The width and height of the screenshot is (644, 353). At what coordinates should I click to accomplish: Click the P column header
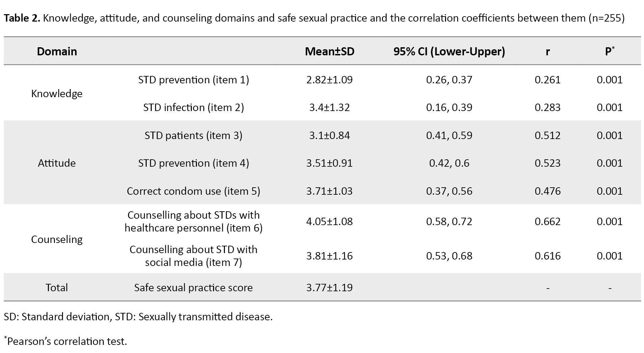click(x=609, y=51)
